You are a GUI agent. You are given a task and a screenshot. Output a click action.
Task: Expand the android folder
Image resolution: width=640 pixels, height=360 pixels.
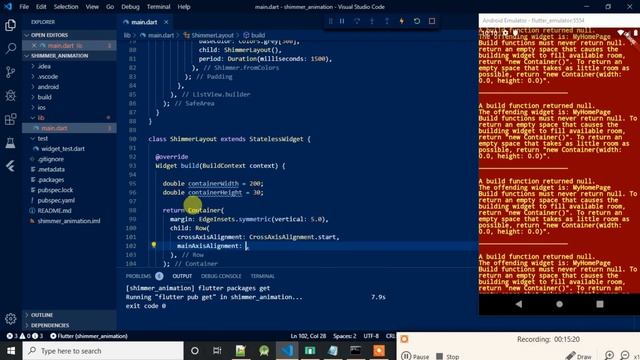coord(69,87)
